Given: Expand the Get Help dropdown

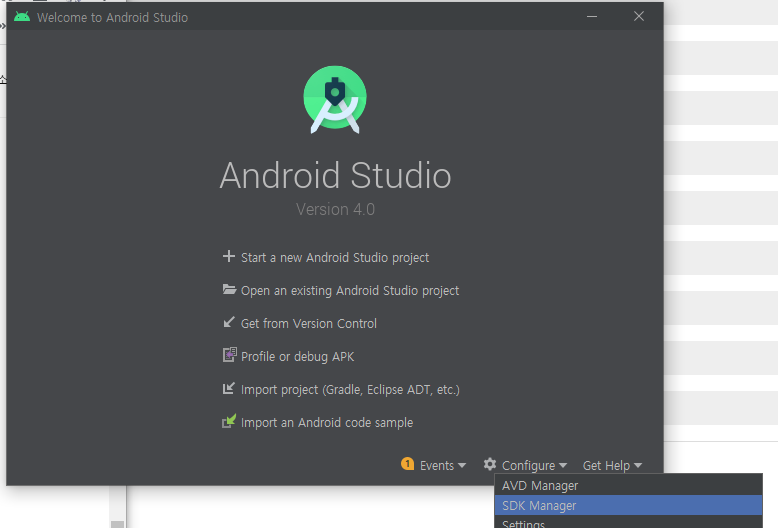Looking at the screenshot, I should pyautogui.click(x=612, y=465).
